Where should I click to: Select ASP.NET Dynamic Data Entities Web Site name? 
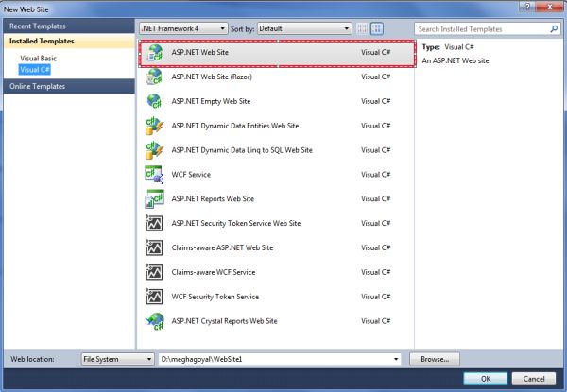coord(235,126)
